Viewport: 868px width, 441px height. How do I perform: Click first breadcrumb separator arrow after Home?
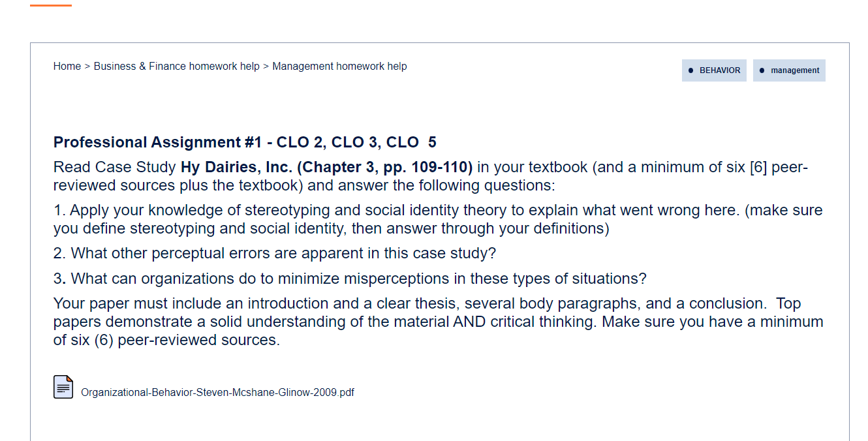click(87, 66)
